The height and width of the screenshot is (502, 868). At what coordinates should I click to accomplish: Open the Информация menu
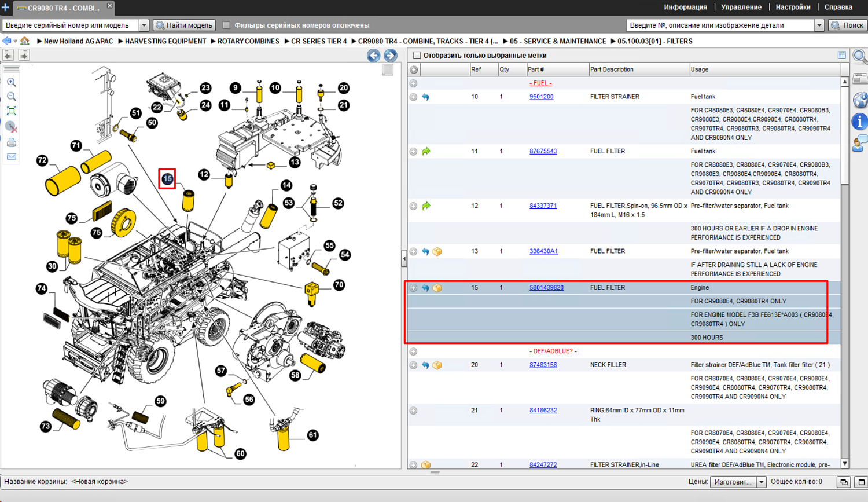685,8
